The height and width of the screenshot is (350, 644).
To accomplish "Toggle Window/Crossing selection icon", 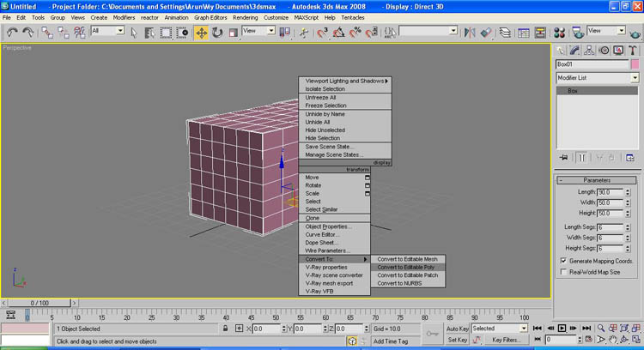I will coord(182,33).
